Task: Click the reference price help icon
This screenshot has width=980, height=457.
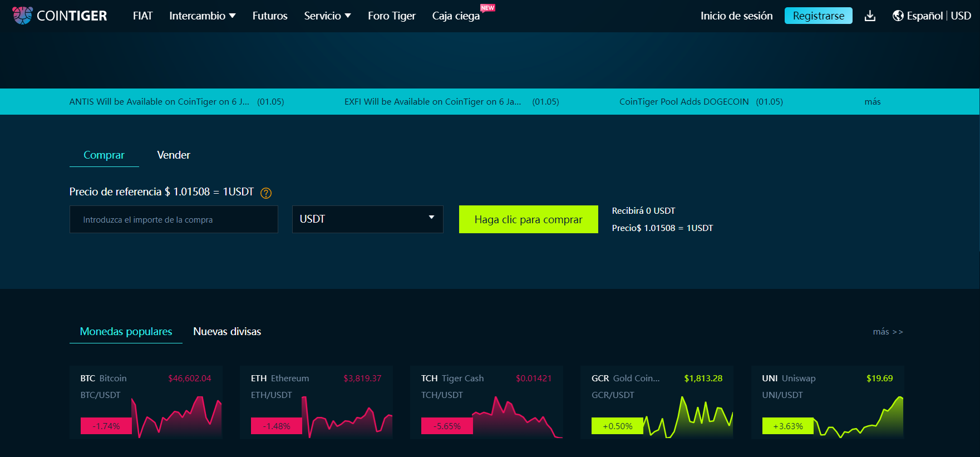Action: (x=266, y=193)
